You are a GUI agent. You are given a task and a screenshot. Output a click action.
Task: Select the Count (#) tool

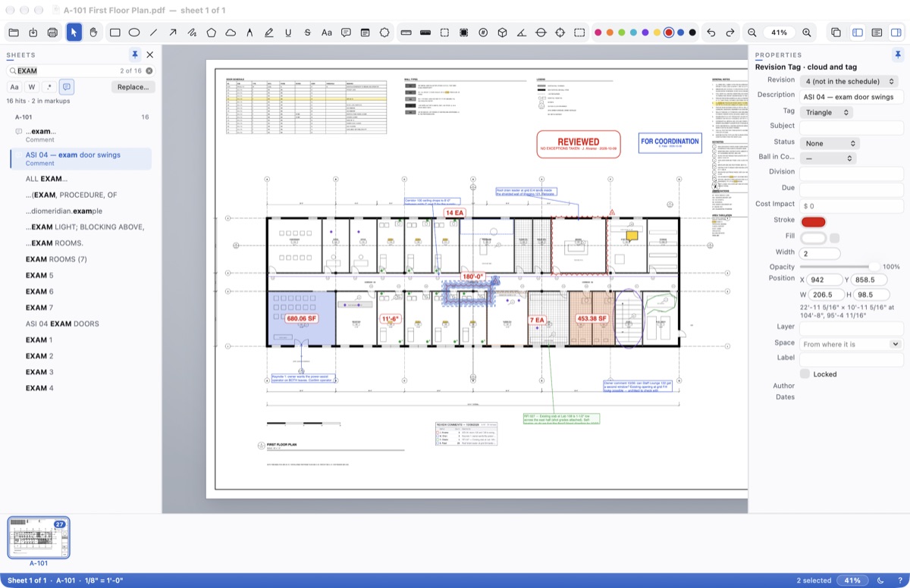(x=483, y=33)
